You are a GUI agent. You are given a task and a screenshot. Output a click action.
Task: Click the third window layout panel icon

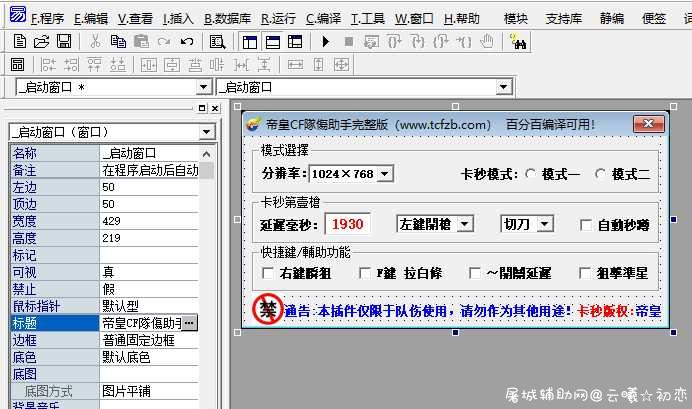(x=295, y=42)
